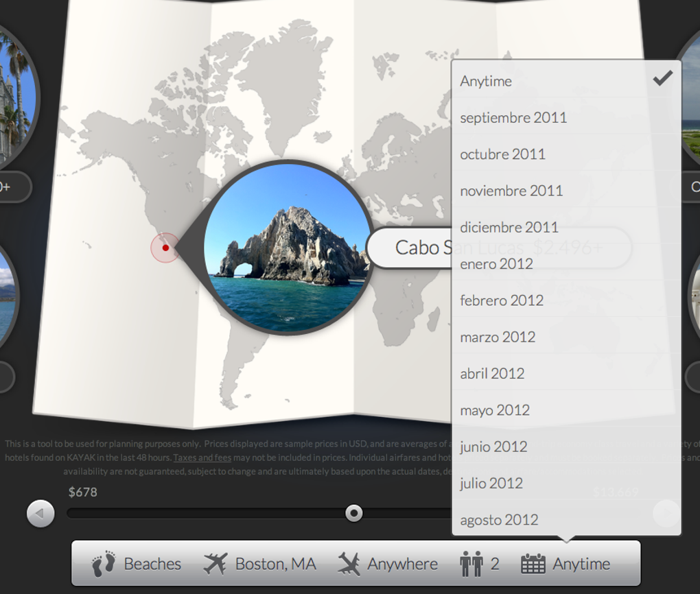The height and width of the screenshot is (594, 700).
Task: Click the Cabo San Lucas photo bubble
Action: point(288,248)
